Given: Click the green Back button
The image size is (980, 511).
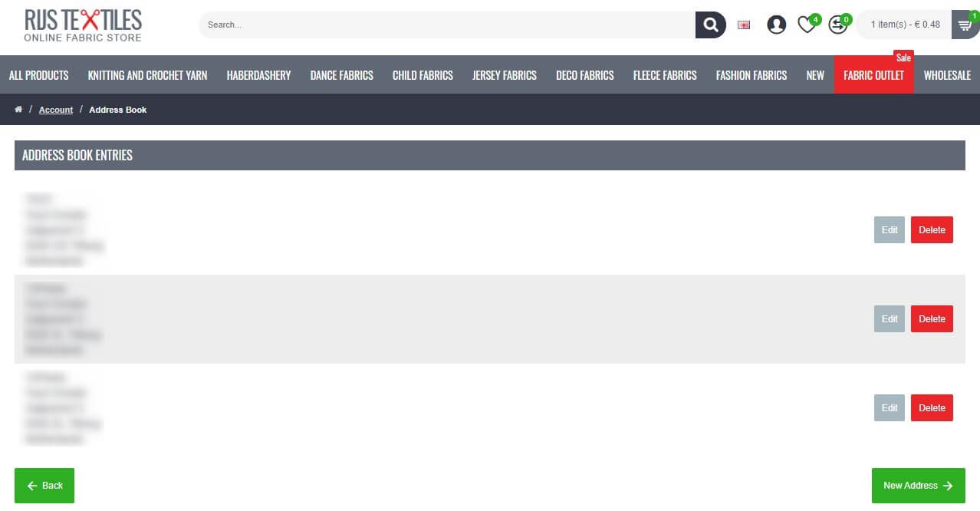Looking at the screenshot, I should point(44,486).
